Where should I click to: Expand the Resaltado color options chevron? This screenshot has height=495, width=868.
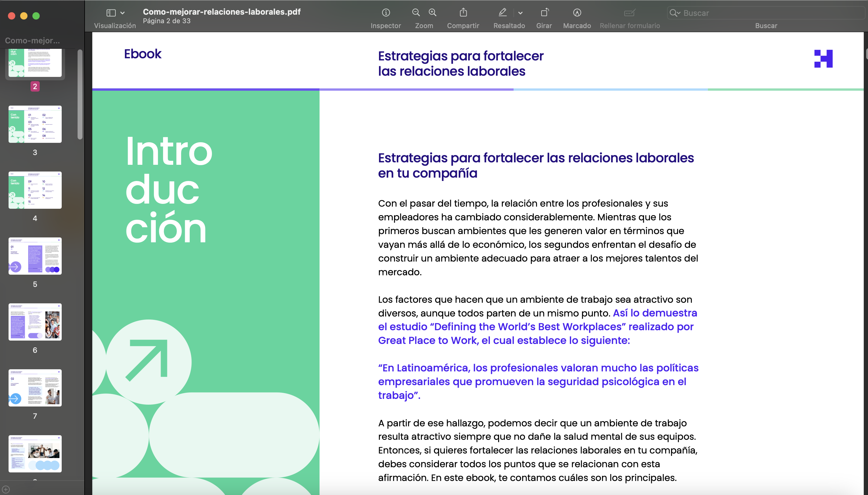[x=520, y=13]
